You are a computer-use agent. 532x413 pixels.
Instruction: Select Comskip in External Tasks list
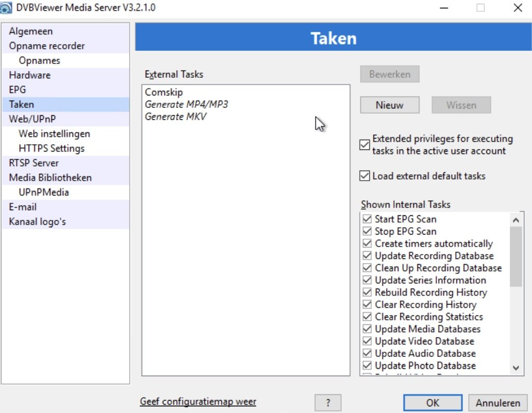click(x=164, y=92)
